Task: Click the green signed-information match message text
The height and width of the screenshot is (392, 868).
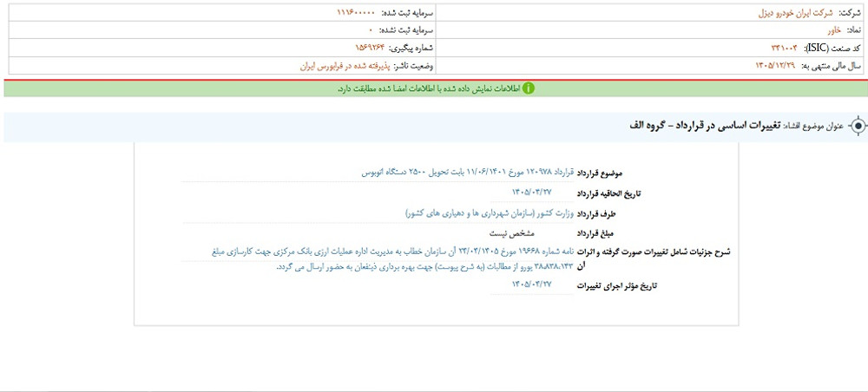Action: click(429, 88)
